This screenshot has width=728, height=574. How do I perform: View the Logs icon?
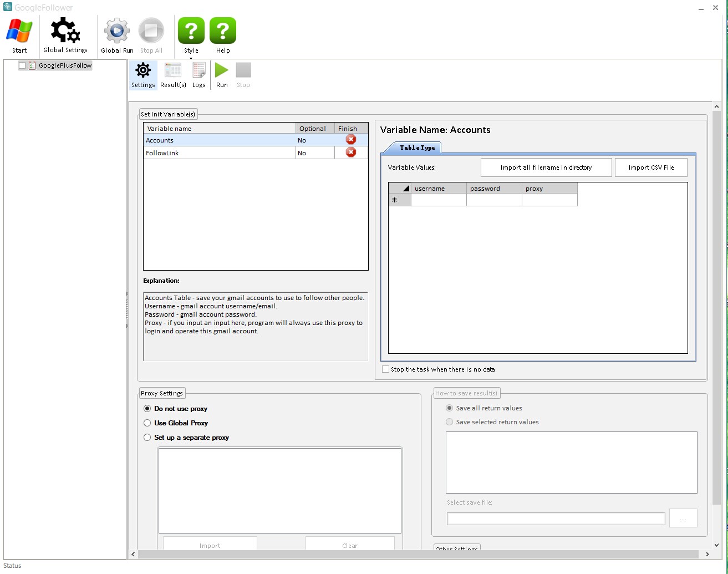click(199, 71)
